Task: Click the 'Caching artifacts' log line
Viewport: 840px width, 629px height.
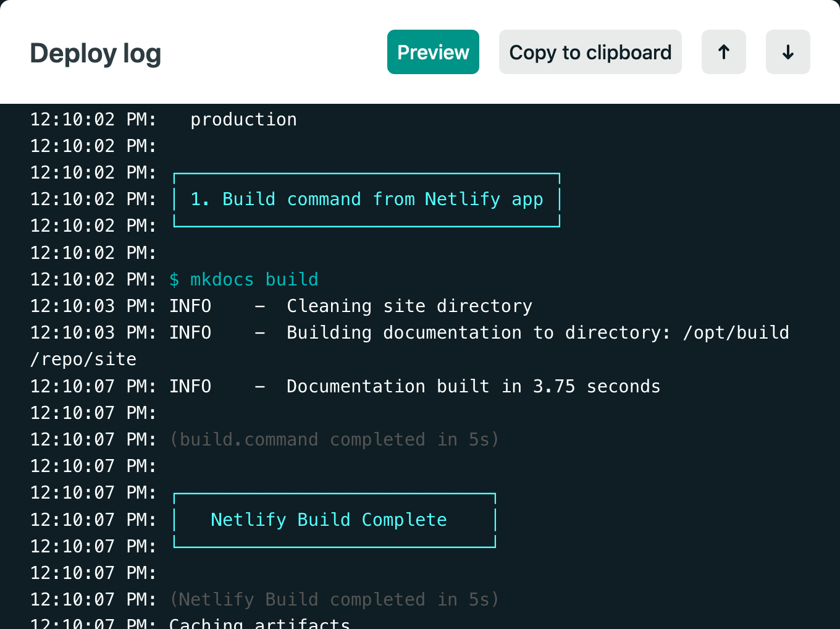Action: click(x=259, y=623)
